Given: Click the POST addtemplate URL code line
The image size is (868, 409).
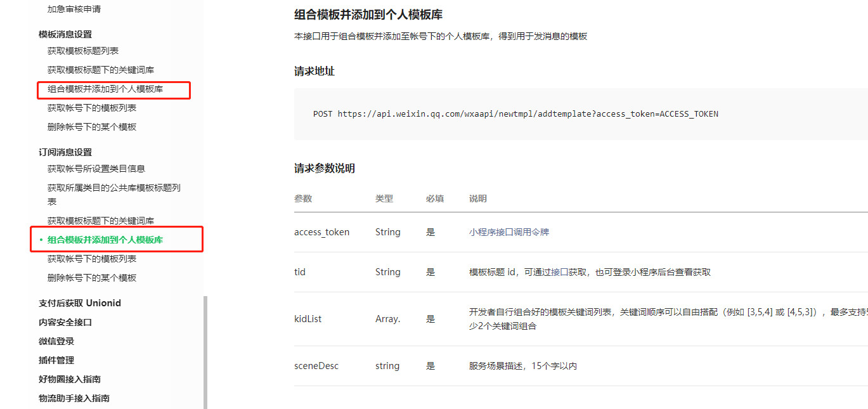Looking at the screenshot, I should [515, 114].
